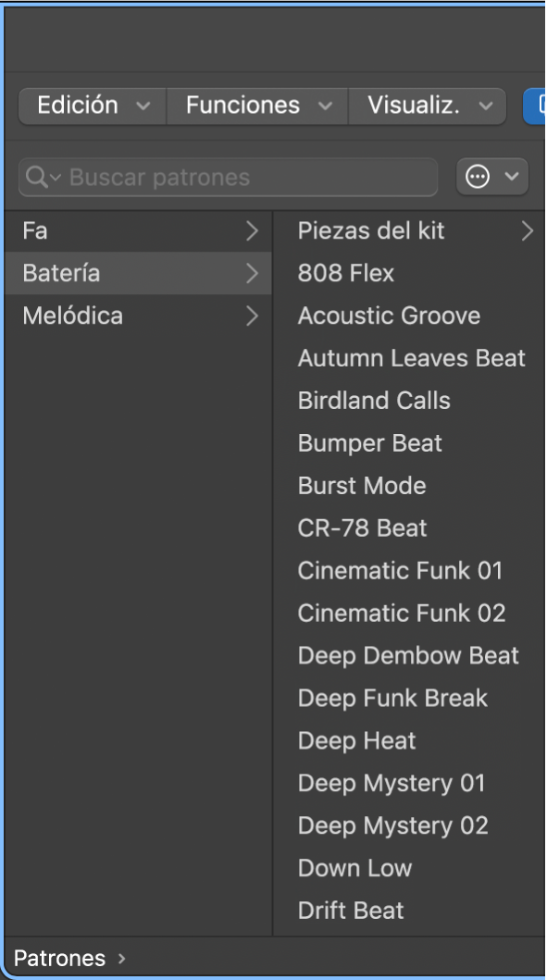Expand the Fa category chevron
This screenshot has width=547, height=980.
252,230
